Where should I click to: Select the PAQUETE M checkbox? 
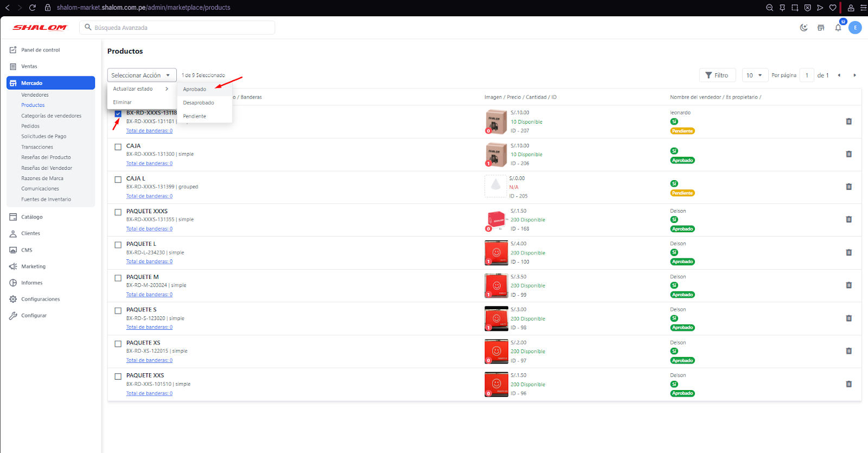pos(118,278)
